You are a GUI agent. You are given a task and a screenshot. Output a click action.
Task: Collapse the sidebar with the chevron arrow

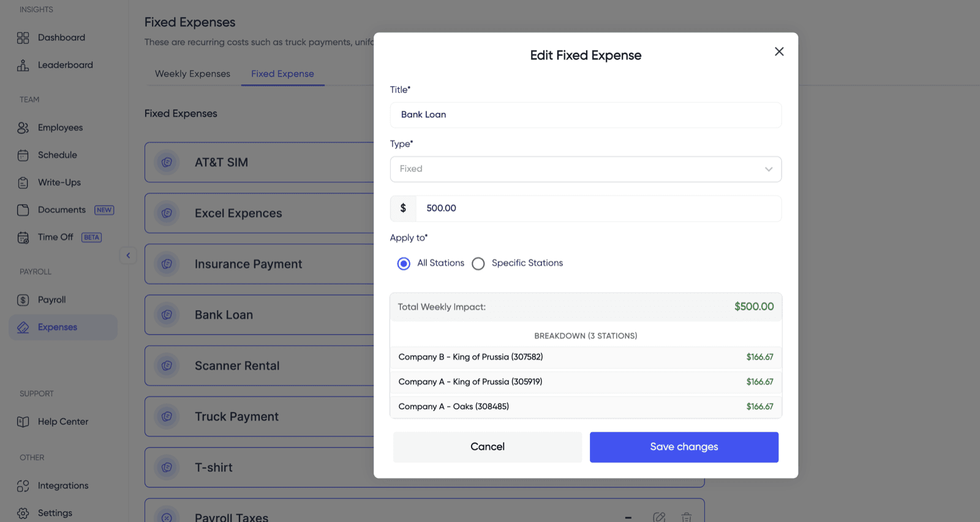[x=128, y=255]
